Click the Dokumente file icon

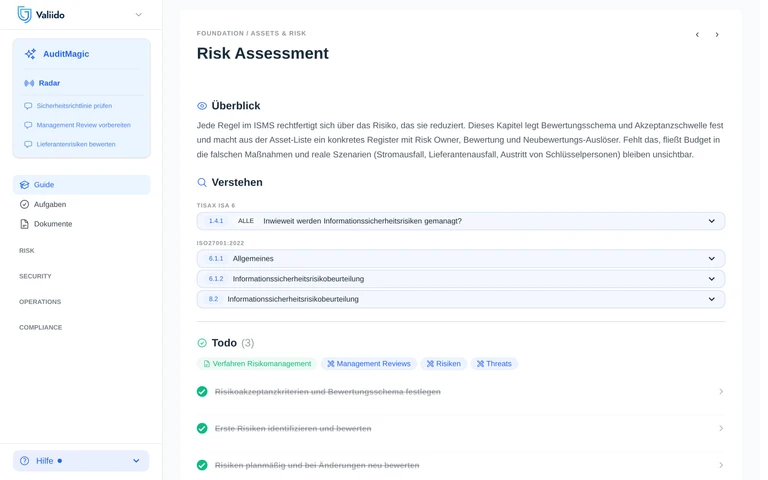coord(24,224)
